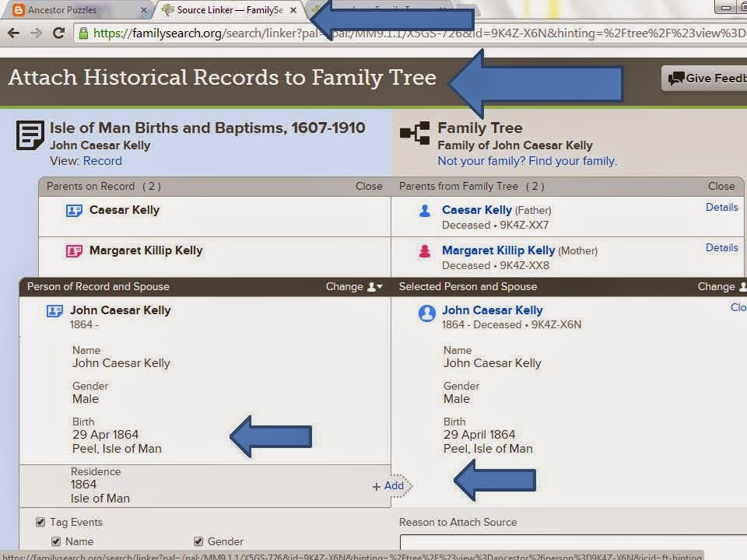Toggle the Name tag checkbox

click(56, 541)
